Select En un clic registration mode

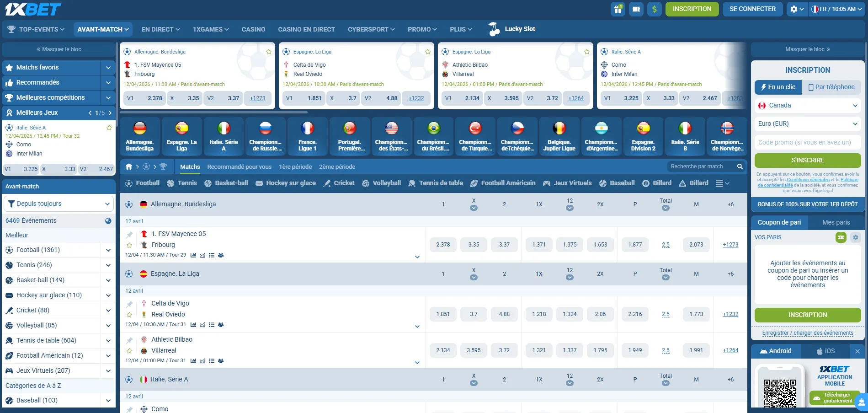tap(778, 87)
